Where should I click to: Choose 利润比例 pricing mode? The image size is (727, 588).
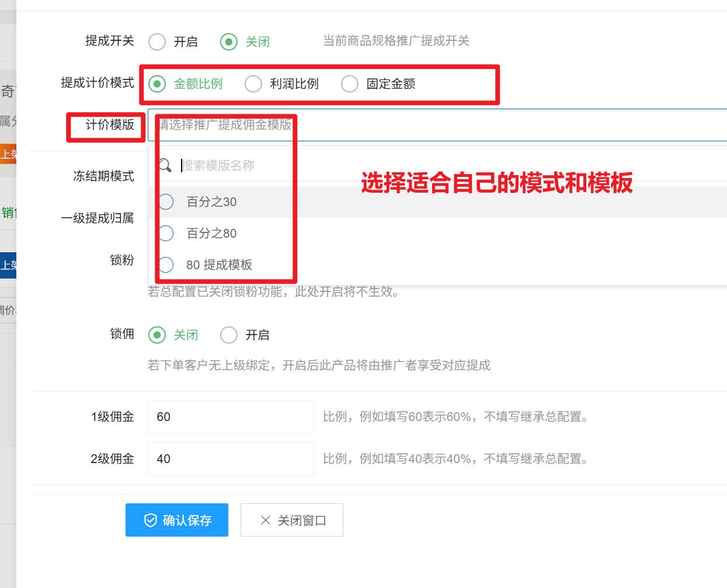tap(253, 84)
